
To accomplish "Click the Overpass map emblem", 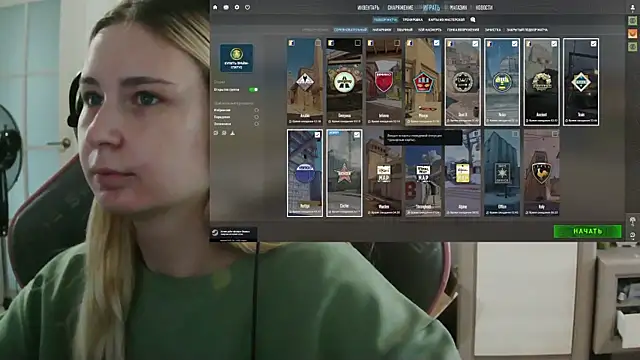I will (344, 82).
